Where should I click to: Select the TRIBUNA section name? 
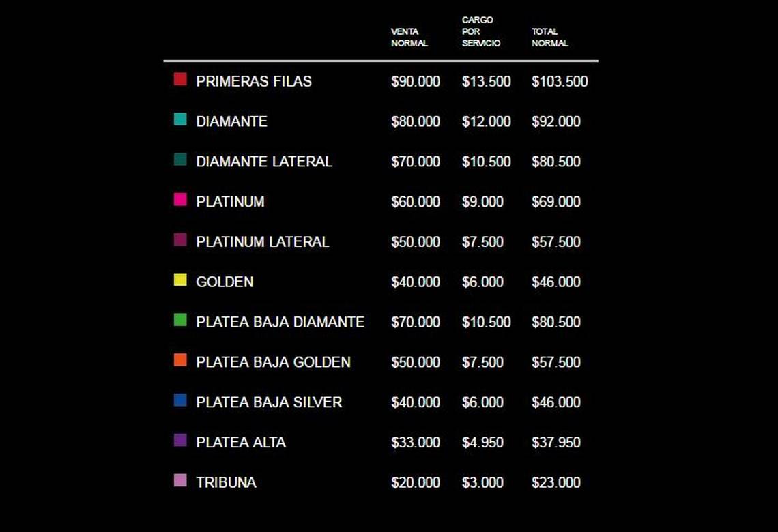pyautogui.click(x=227, y=482)
